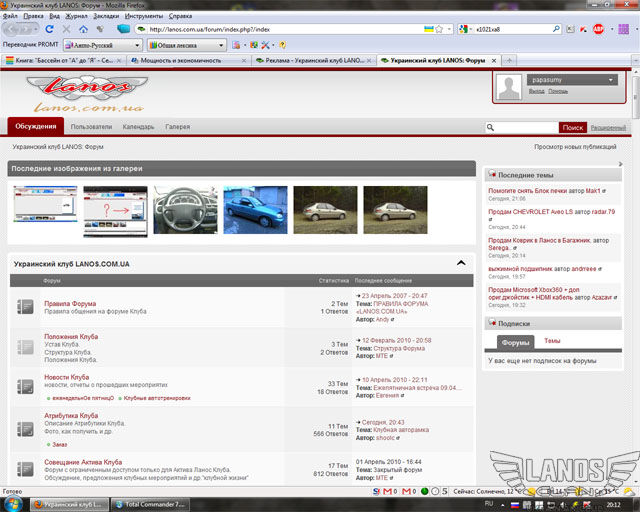The width and height of the screenshot is (640, 512).
Task: Open the Просмотр новых публикаций link
Action: (575, 147)
